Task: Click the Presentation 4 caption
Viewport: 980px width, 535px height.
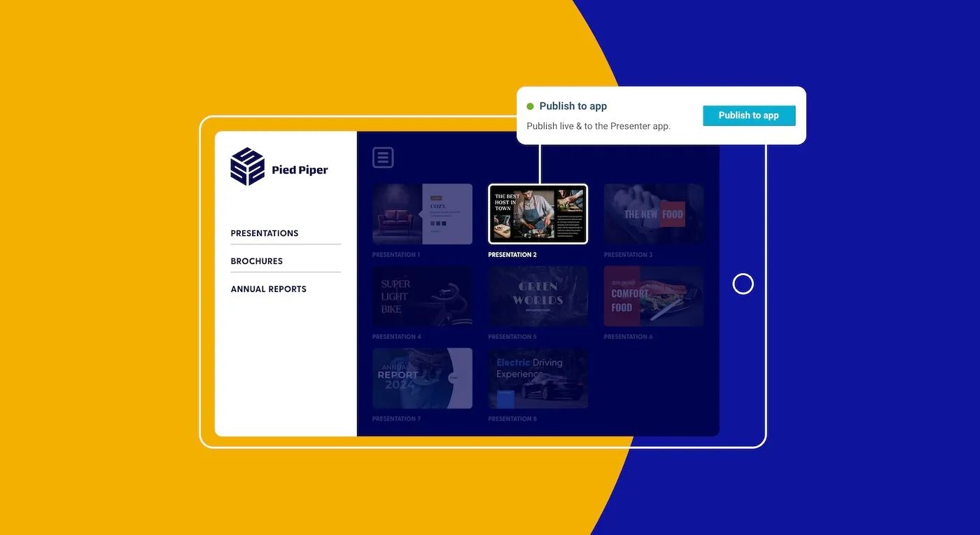Action: pos(397,337)
